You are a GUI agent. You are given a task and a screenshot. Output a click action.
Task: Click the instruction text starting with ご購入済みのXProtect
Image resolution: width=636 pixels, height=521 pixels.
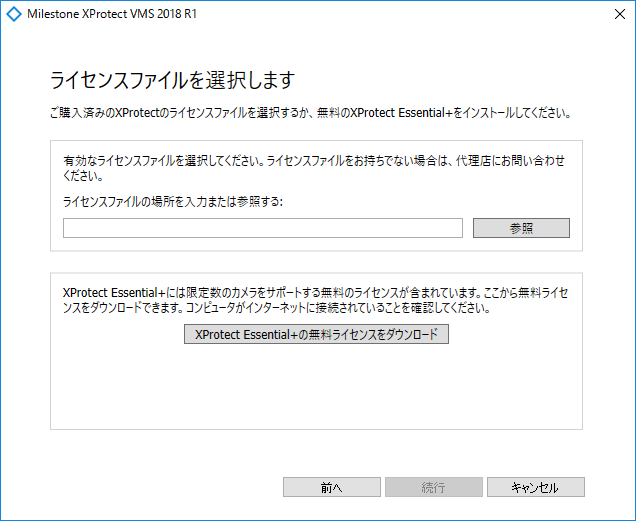click(x=310, y=112)
